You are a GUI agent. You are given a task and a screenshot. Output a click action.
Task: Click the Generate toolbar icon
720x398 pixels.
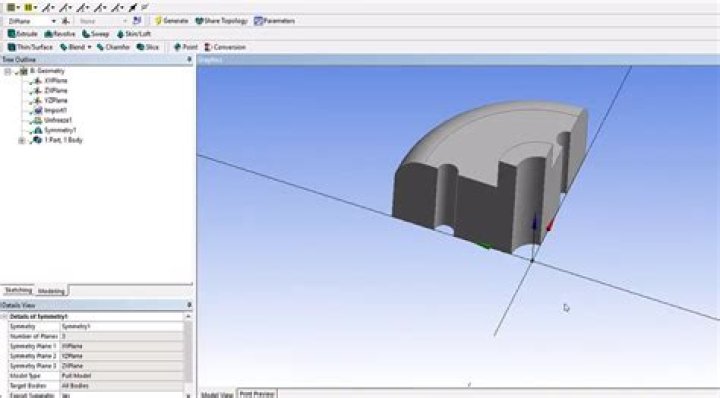[x=158, y=21]
